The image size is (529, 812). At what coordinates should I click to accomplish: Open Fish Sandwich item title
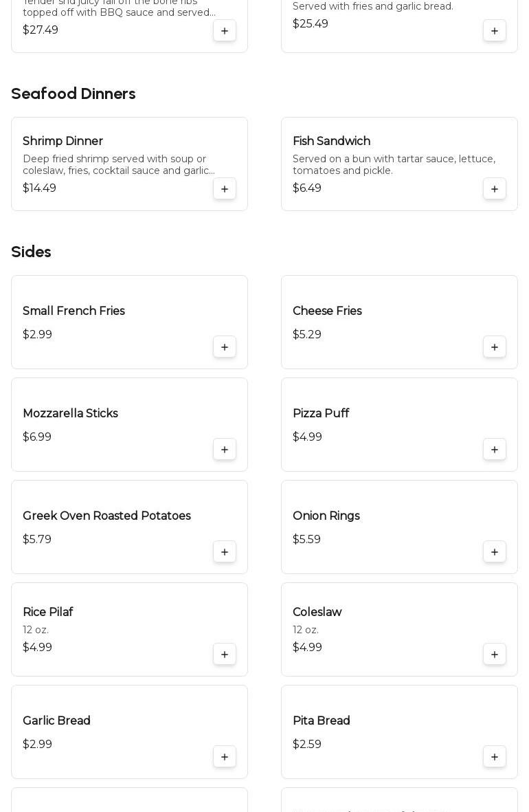331,141
